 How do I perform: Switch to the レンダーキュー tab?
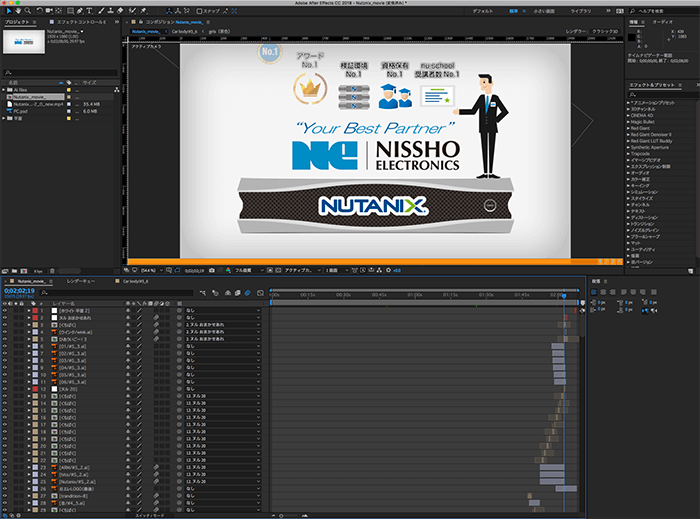(81, 282)
